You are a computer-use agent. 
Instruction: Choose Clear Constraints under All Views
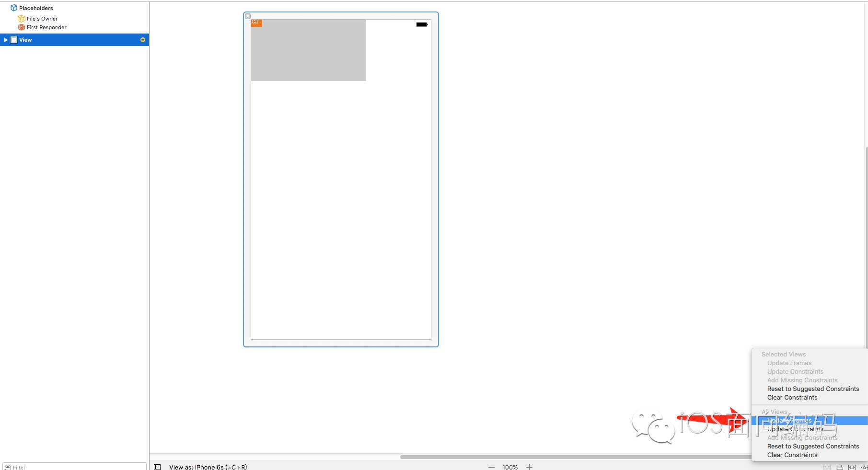coord(792,455)
